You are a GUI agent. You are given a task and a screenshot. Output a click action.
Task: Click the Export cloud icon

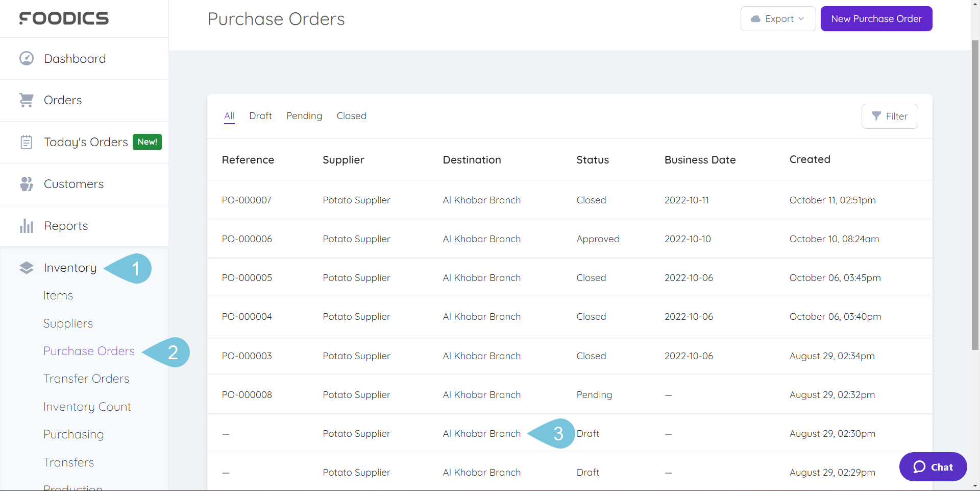[x=756, y=18]
